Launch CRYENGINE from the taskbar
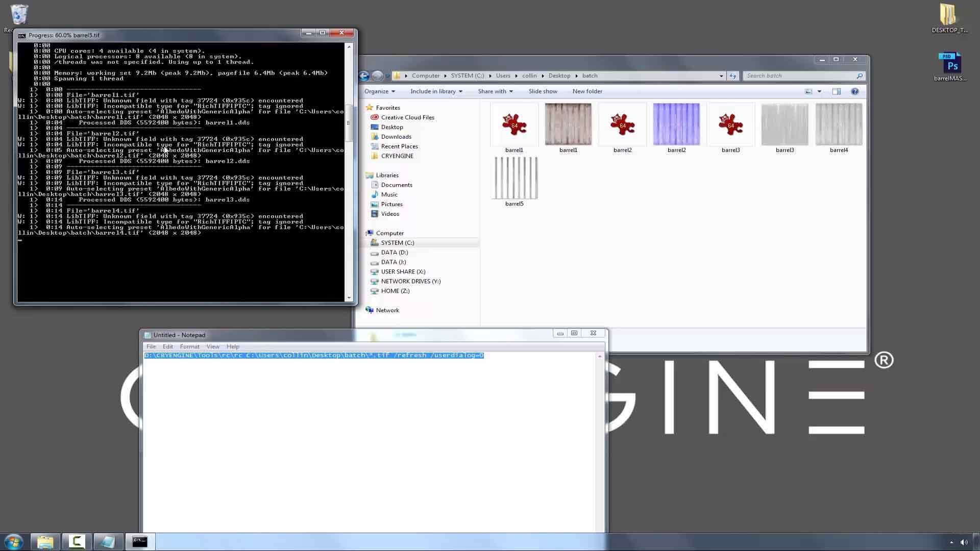The height and width of the screenshot is (551, 980). 76,542
